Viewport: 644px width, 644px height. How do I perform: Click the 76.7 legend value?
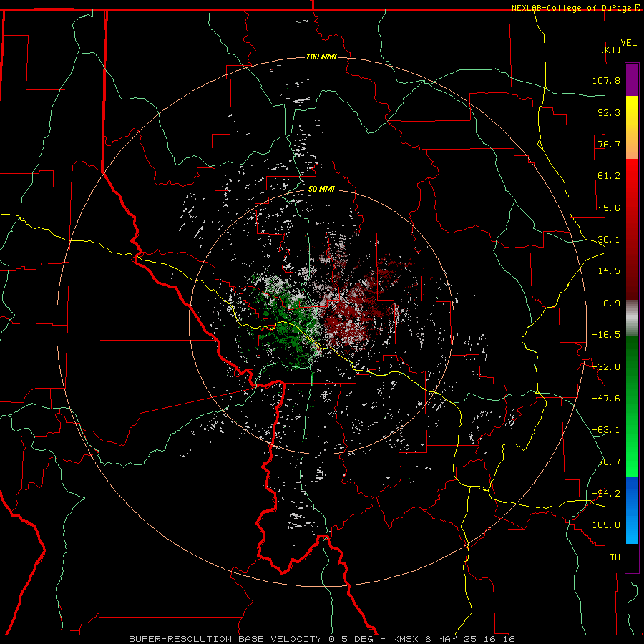point(609,144)
